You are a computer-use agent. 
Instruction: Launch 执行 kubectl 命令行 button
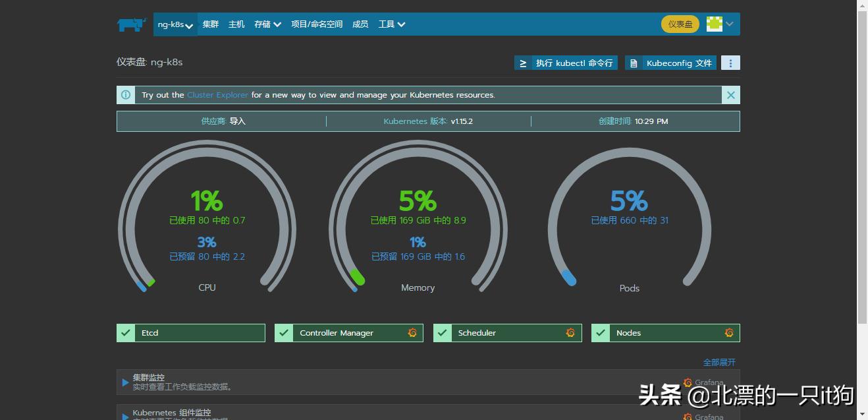coord(566,63)
